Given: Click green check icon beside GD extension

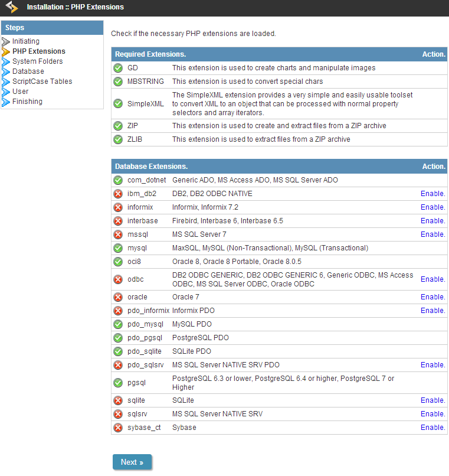Looking at the screenshot, I should (x=118, y=68).
